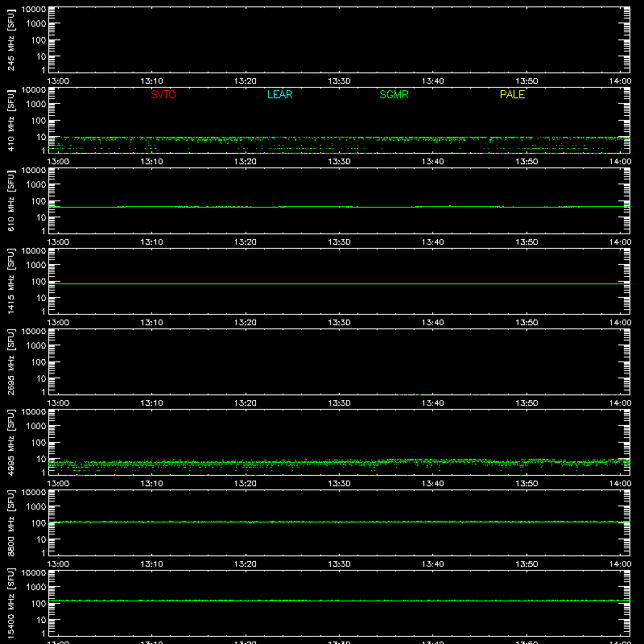644x644 pixels.
Task: Click the green flux trace in 15400 MHz panel
Action: pyautogui.click(x=339, y=601)
